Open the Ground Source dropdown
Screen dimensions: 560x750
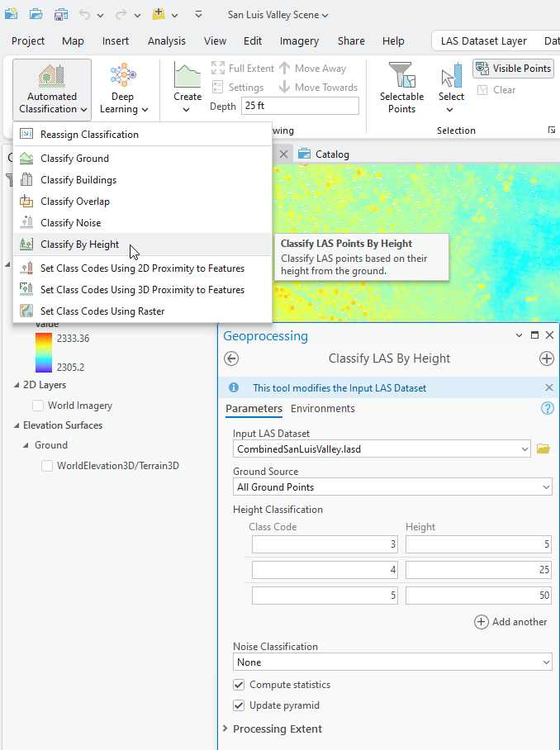(x=392, y=487)
